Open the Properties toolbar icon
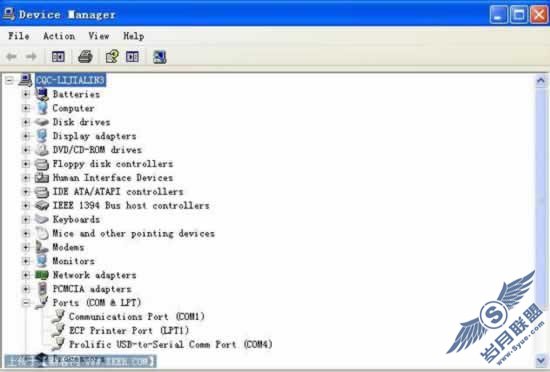550x372 pixels. coord(112,56)
